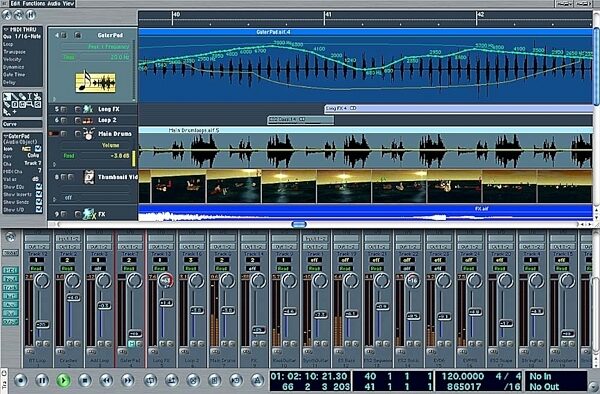Select the Long FX 4 region in the arrange
Viewport: 600px width, 394px height.
pyautogui.click(x=458, y=109)
